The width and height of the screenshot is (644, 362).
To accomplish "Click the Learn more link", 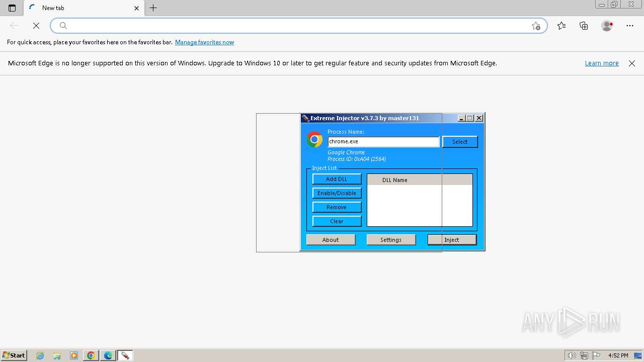I will (602, 63).
